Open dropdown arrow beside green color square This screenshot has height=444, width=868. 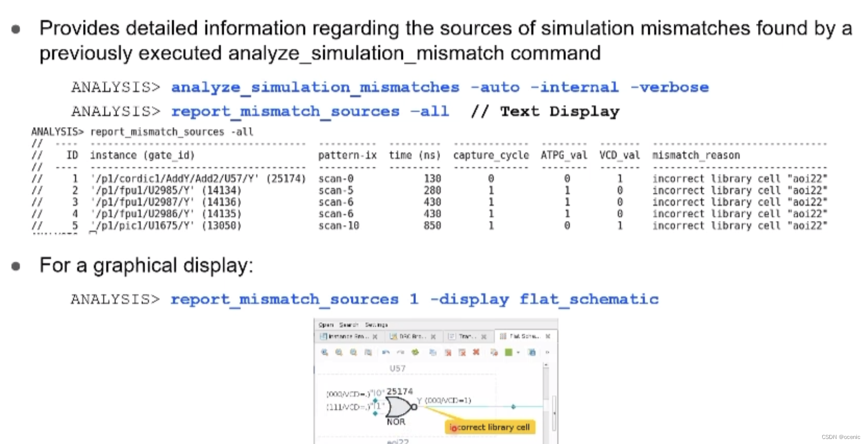[x=518, y=353]
